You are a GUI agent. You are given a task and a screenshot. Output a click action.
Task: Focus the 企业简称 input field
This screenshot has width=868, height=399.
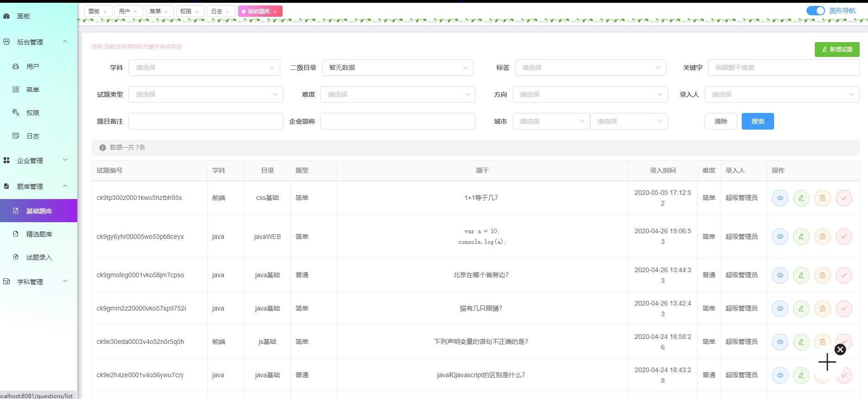[398, 121]
